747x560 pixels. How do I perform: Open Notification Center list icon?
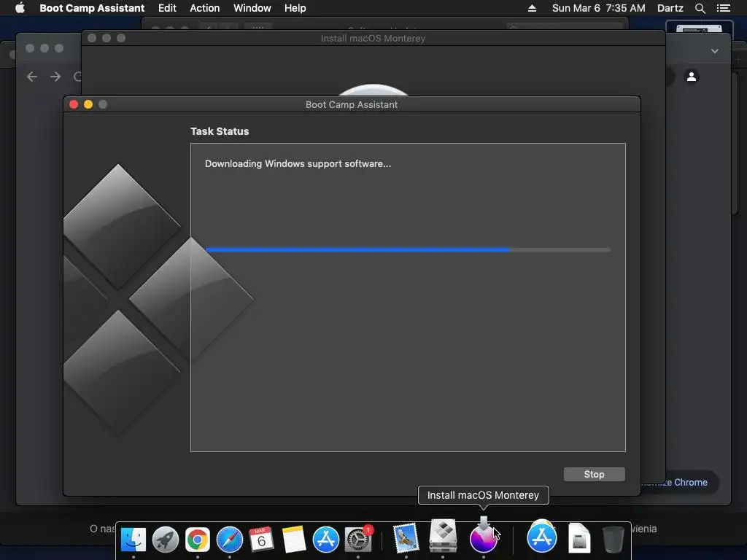pos(723,8)
